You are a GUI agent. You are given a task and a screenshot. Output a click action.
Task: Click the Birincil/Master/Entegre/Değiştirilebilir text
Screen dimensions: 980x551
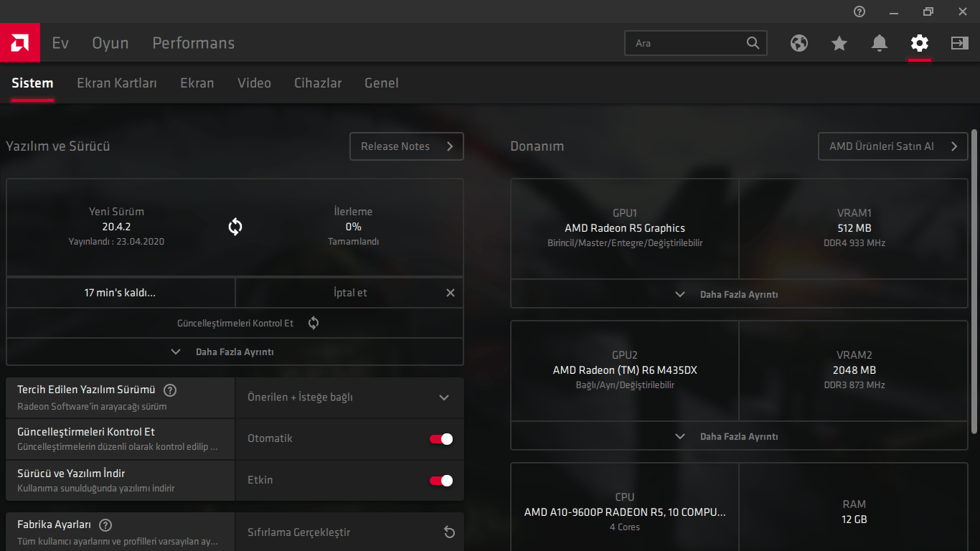[625, 243]
